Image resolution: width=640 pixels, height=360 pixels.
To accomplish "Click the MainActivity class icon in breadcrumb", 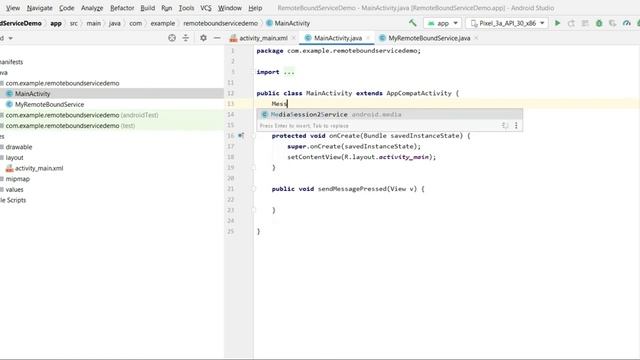I will 269,23.
